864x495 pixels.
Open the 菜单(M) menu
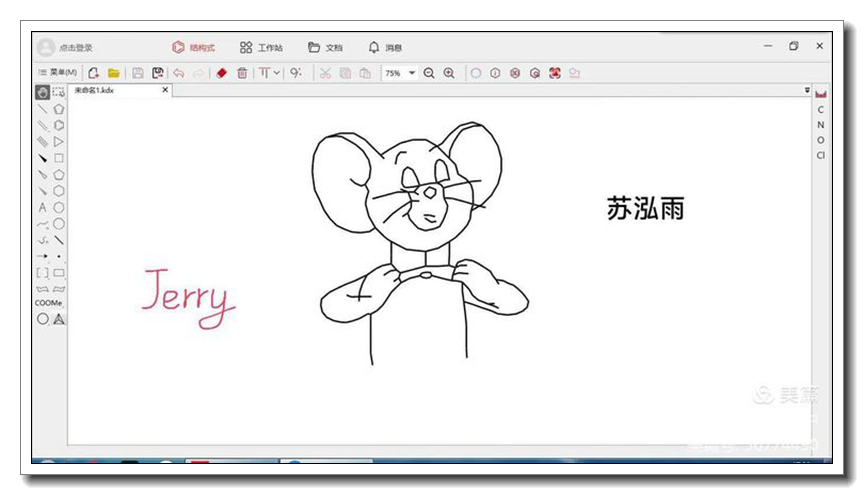pos(57,73)
